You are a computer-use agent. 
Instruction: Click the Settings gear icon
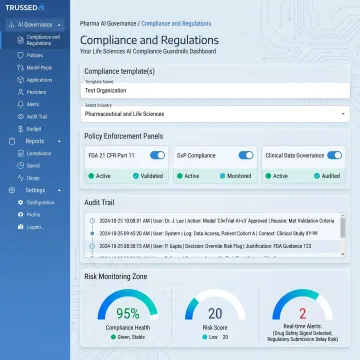pyautogui.click(x=12, y=190)
